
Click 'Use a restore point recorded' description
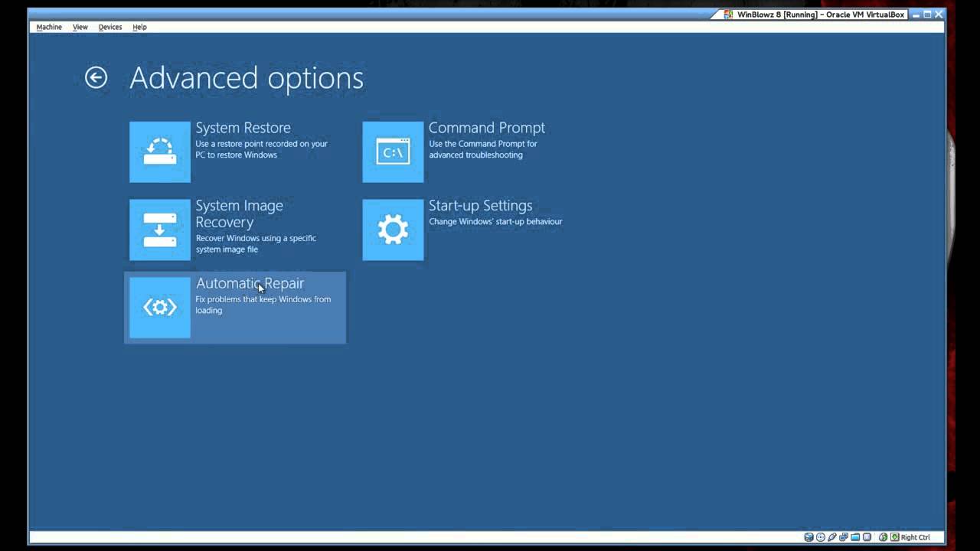tap(261, 149)
